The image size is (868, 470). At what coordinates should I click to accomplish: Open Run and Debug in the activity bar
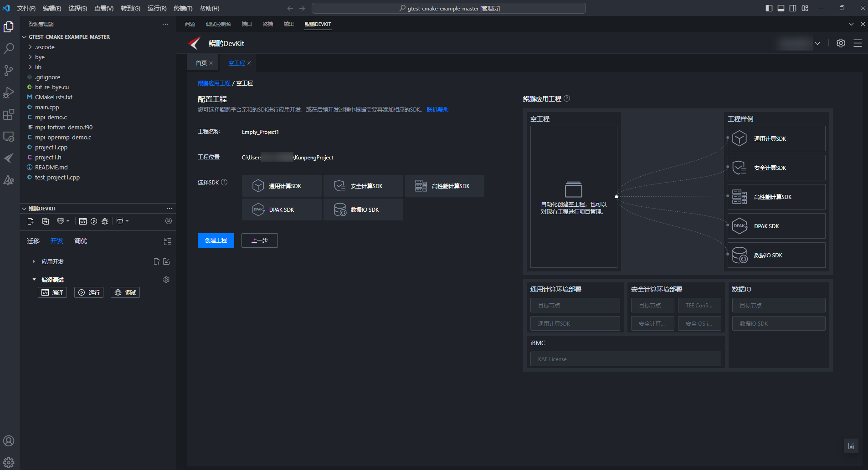pyautogui.click(x=9, y=92)
